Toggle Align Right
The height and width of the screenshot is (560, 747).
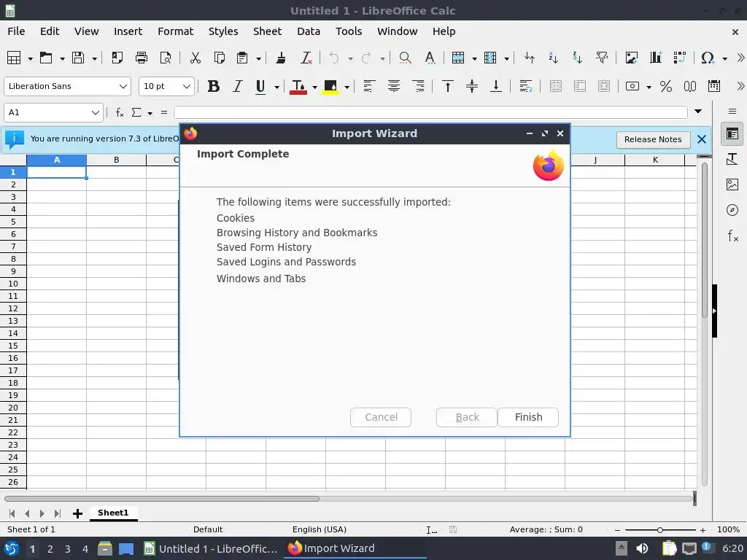[418, 86]
